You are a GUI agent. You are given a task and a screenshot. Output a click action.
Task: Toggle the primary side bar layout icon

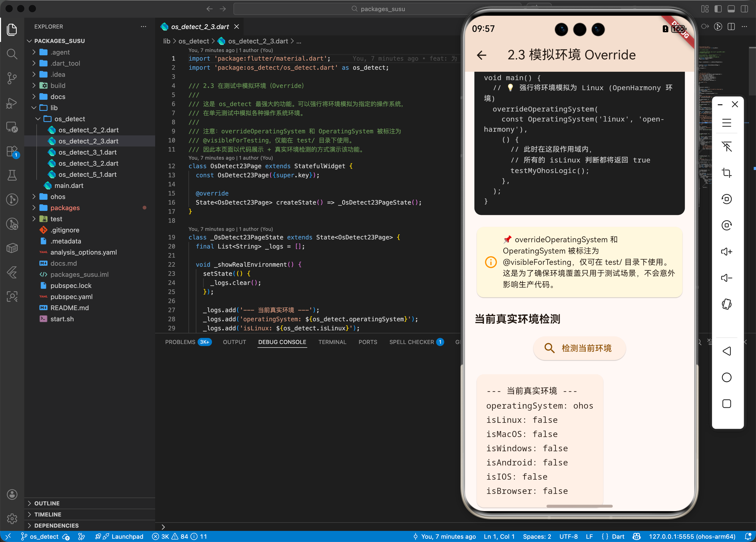pos(718,9)
